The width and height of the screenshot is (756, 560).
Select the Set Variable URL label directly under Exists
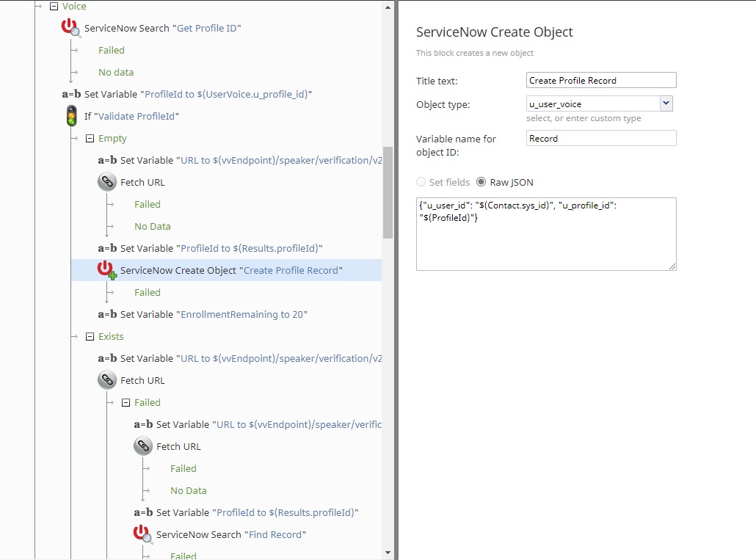[251, 358]
